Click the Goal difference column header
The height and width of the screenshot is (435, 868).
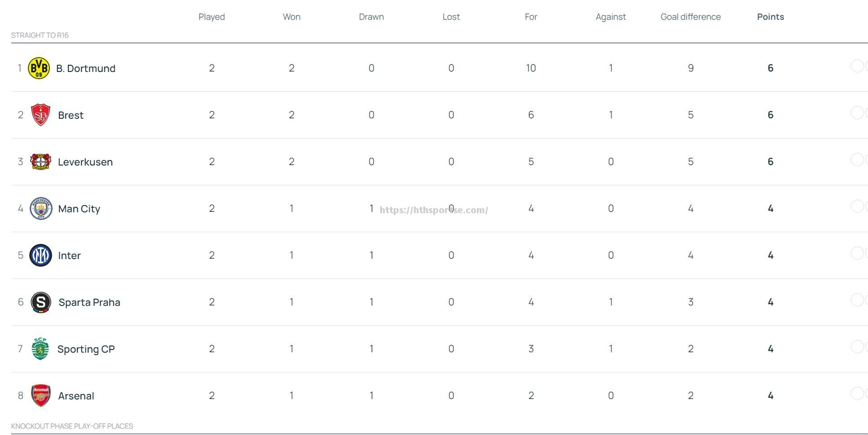tap(690, 17)
